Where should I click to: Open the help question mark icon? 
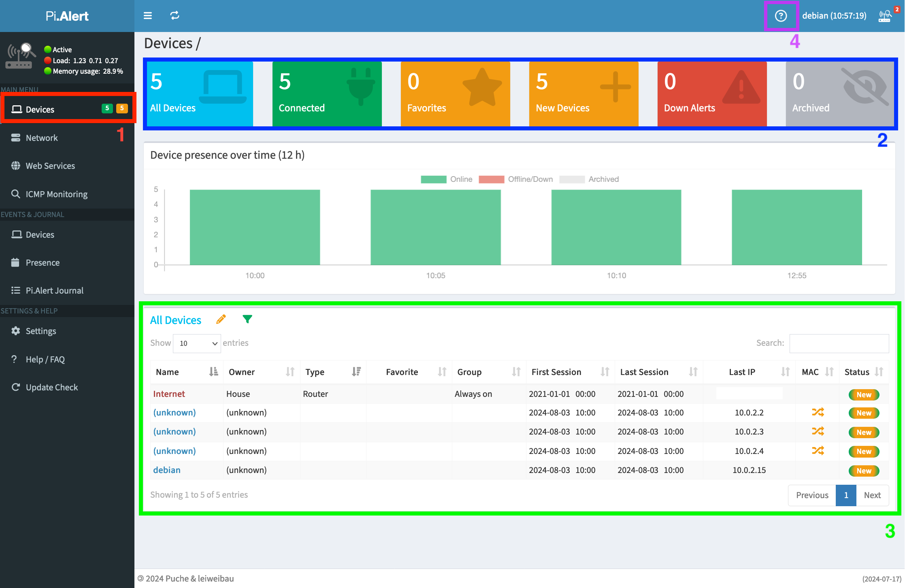click(781, 16)
